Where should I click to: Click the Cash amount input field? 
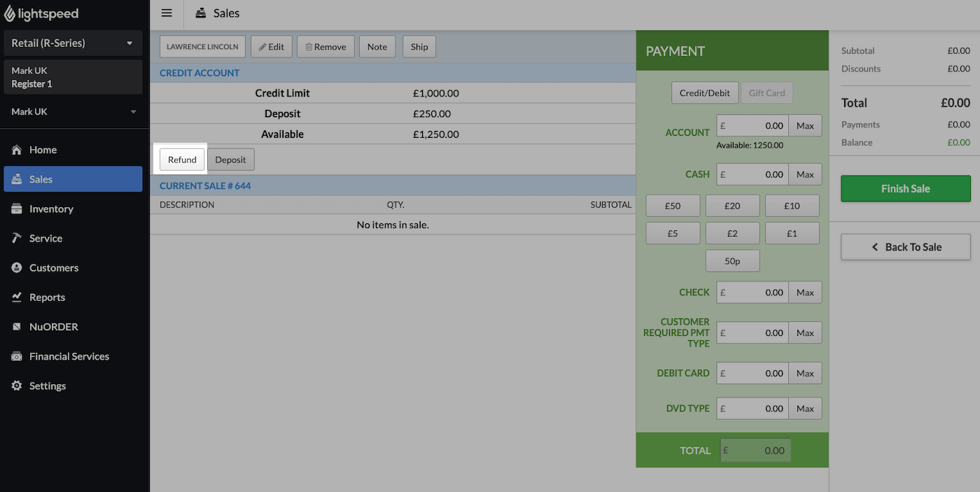point(752,174)
